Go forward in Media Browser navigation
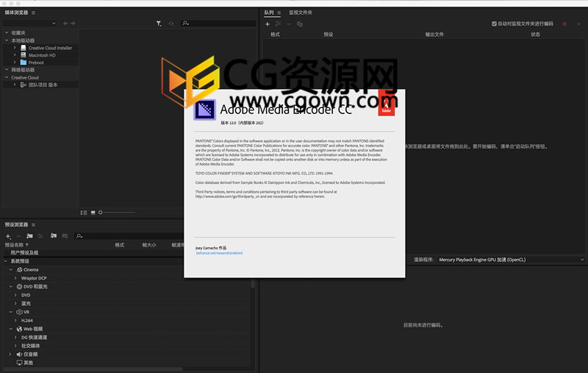The width and height of the screenshot is (588, 373). tap(73, 24)
